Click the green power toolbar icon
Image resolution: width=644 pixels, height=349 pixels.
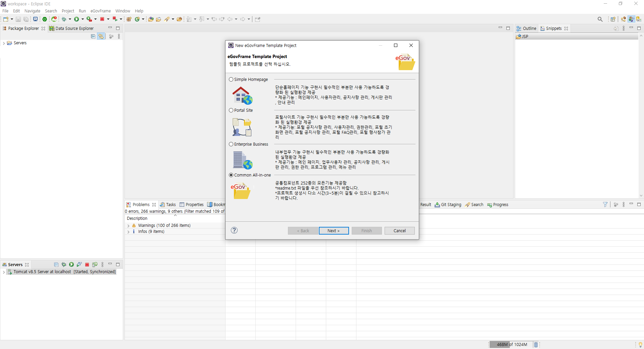(x=45, y=19)
